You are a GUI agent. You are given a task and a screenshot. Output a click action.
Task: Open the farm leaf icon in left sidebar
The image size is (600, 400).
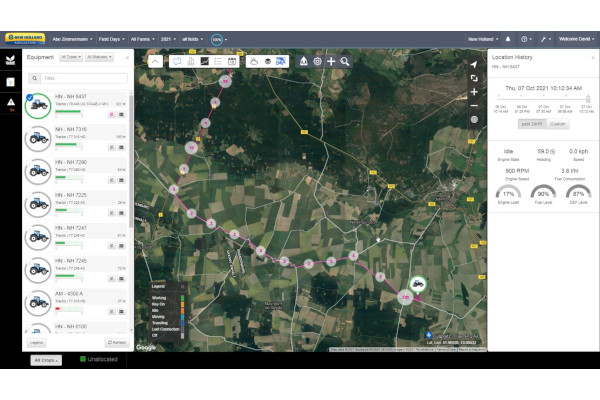(10, 60)
